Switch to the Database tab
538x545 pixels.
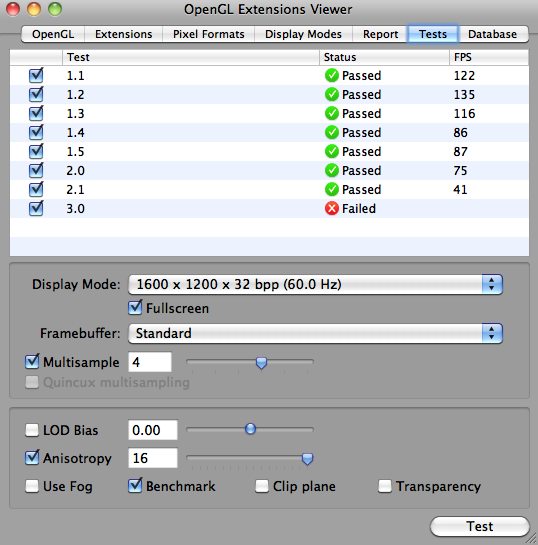coord(492,34)
